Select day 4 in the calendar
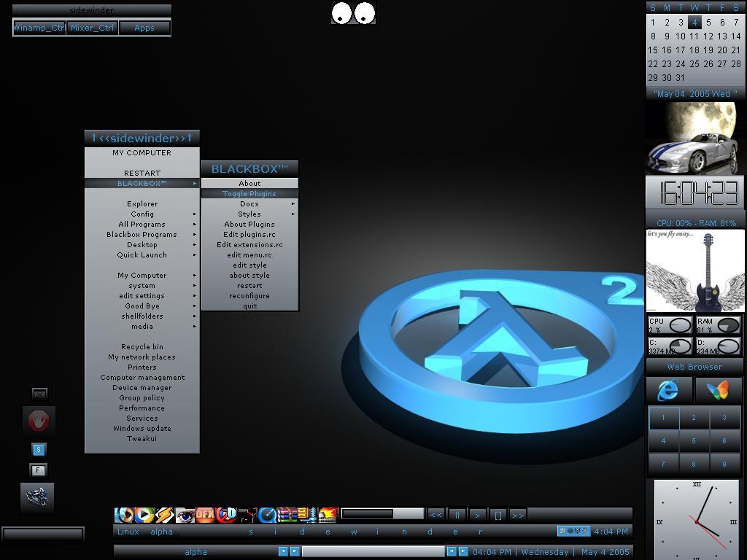 click(x=694, y=22)
